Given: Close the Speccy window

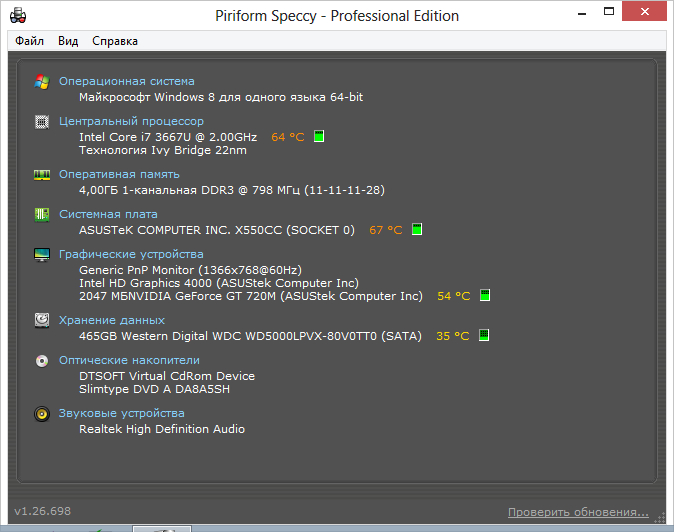Looking at the screenshot, I should [x=644, y=12].
